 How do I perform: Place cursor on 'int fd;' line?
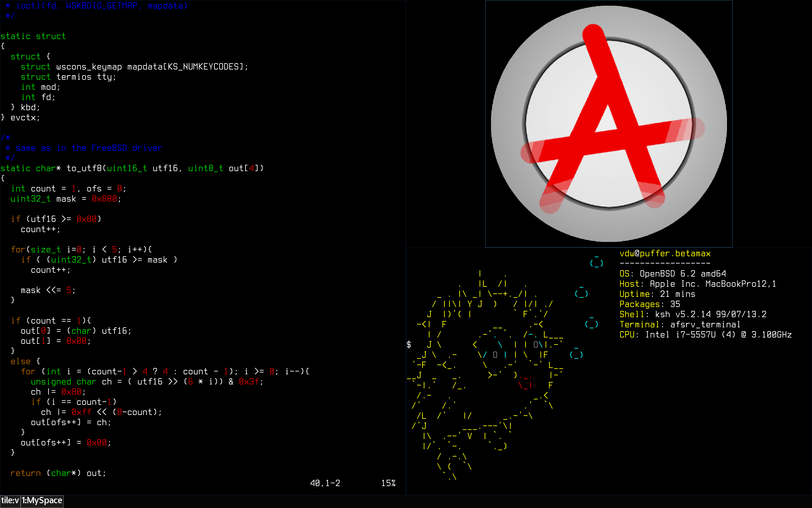click(38, 97)
